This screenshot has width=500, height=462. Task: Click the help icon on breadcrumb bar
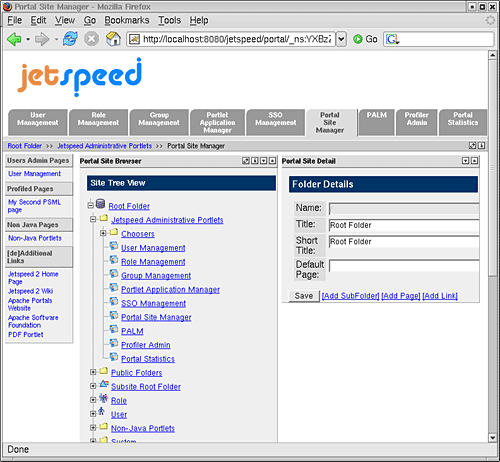(481, 145)
